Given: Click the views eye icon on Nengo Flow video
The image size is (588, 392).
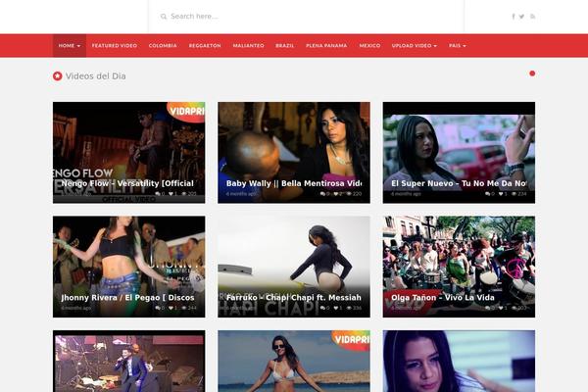Looking at the screenshot, I should (x=184, y=194).
